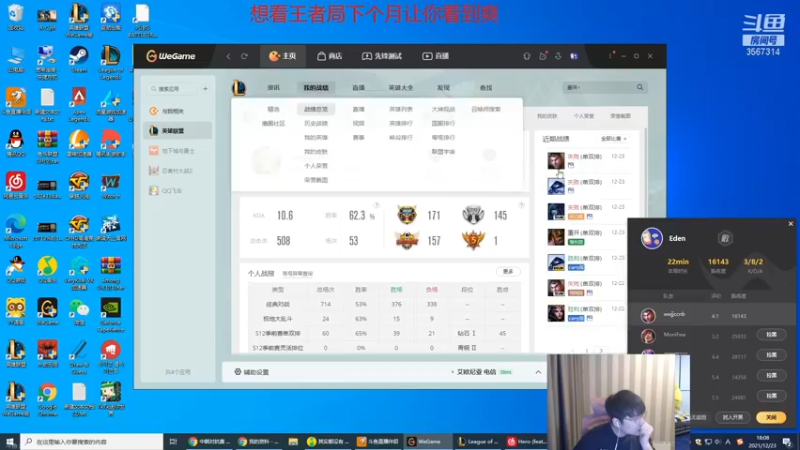Refresh the WeGame page
Viewport: 800px width, 450px height.
[x=244, y=56]
